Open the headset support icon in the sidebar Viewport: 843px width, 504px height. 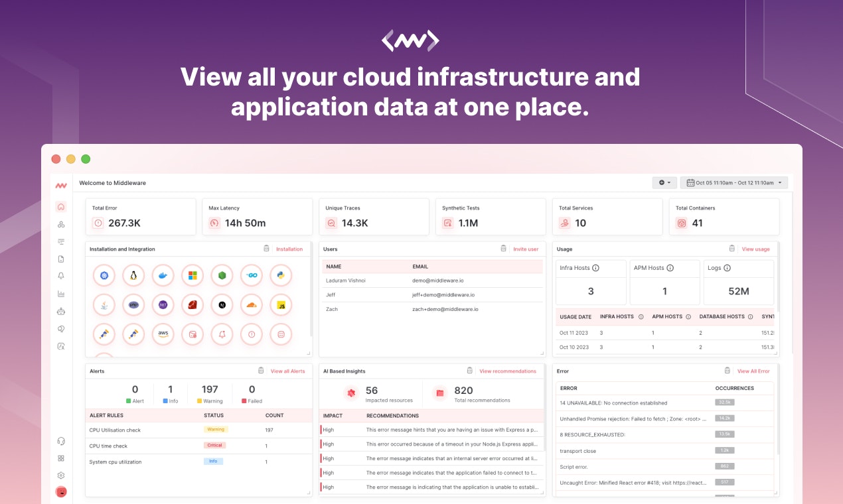tap(61, 441)
